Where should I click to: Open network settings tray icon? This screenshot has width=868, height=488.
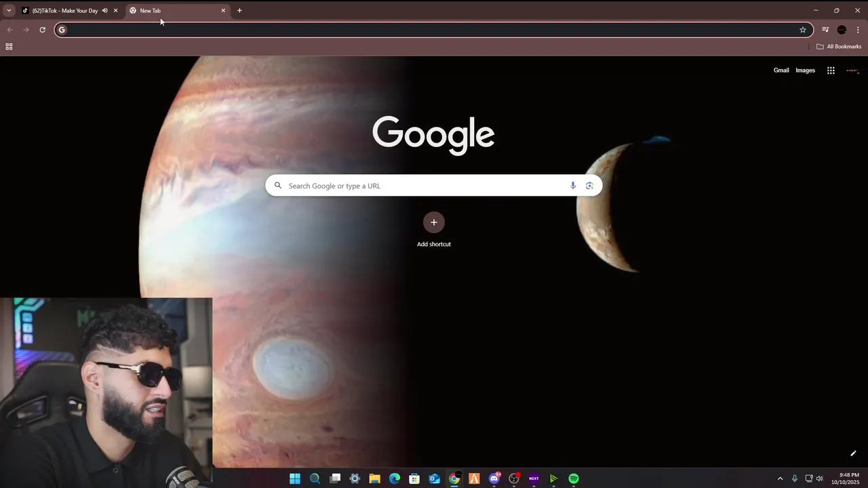pos(808,479)
